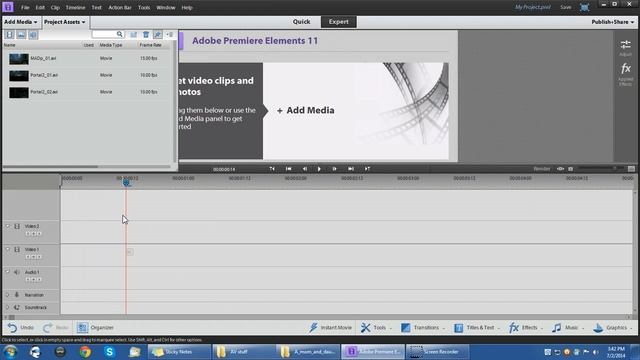Select the MADp_01.avi clip thumbnail
Image resolution: width=640 pixels, height=360 pixels.
(x=19, y=59)
